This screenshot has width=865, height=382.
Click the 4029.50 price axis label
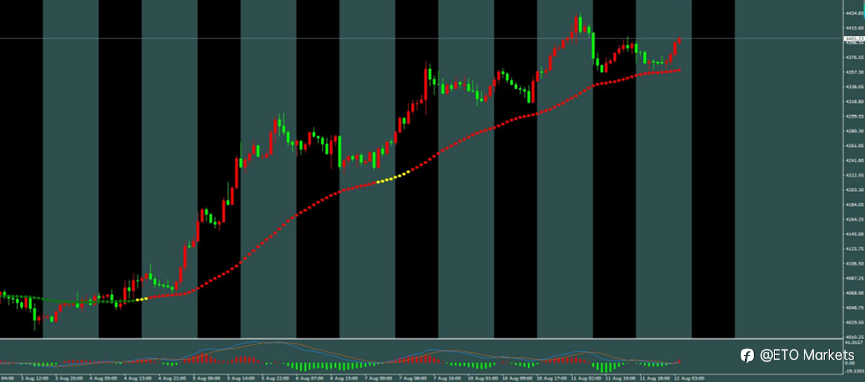point(855,322)
